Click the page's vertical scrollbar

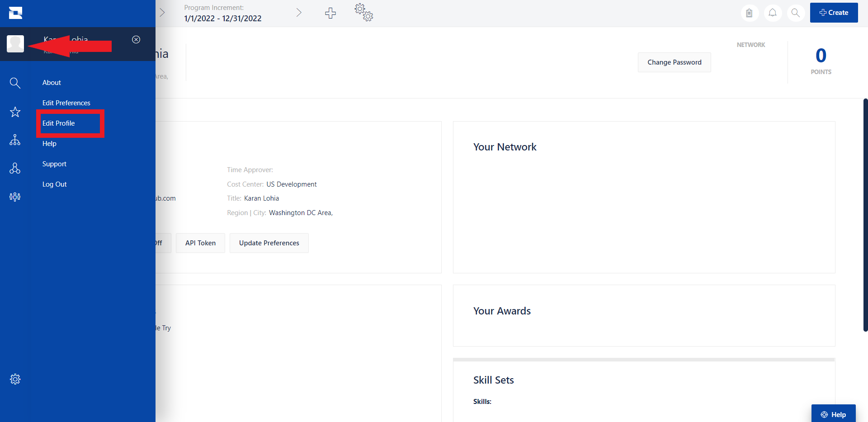click(x=865, y=215)
